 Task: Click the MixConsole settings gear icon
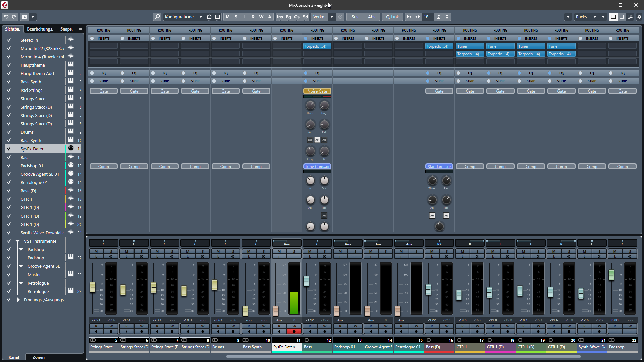click(x=639, y=17)
